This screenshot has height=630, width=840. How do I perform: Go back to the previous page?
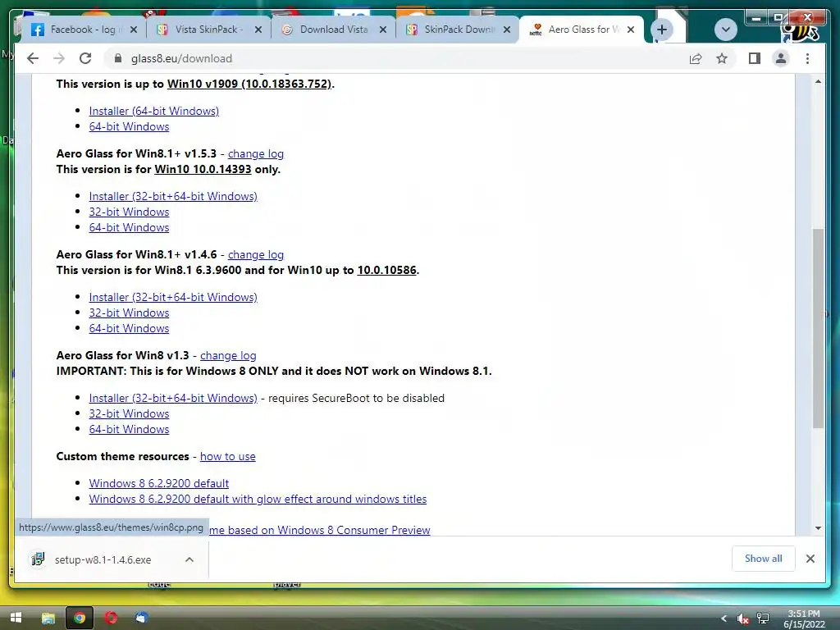pyautogui.click(x=33, y=58)
